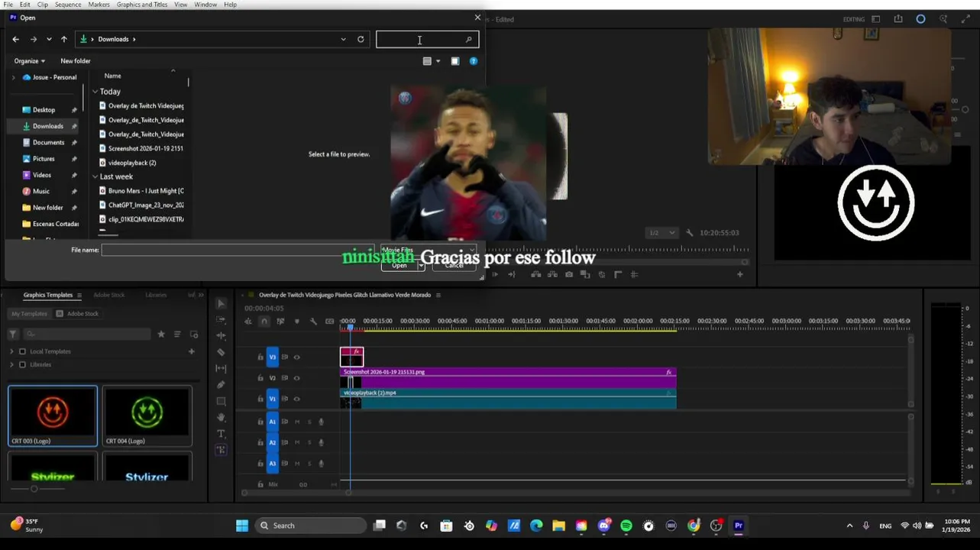This screenshot has width=980, height=550.
Task: Select the Selection tool in timeline toolbar
Action: coord(221,303)
